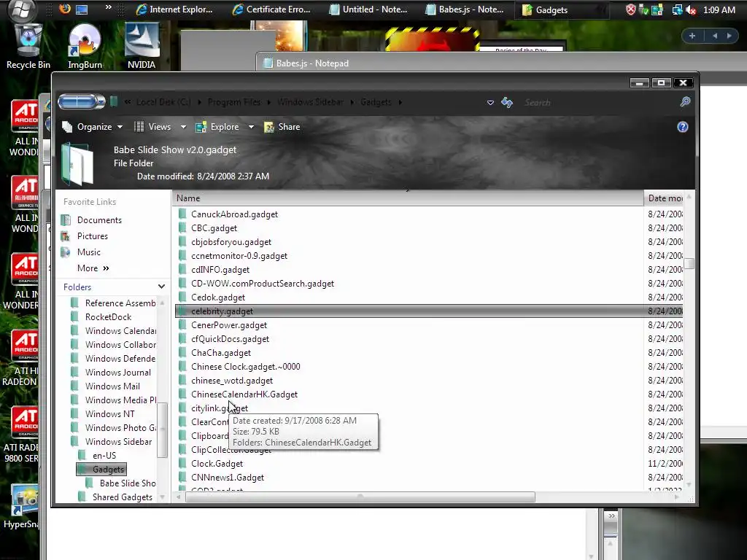
Task: Select RocketDock in the folder tree
Action: tap(108, 317)
